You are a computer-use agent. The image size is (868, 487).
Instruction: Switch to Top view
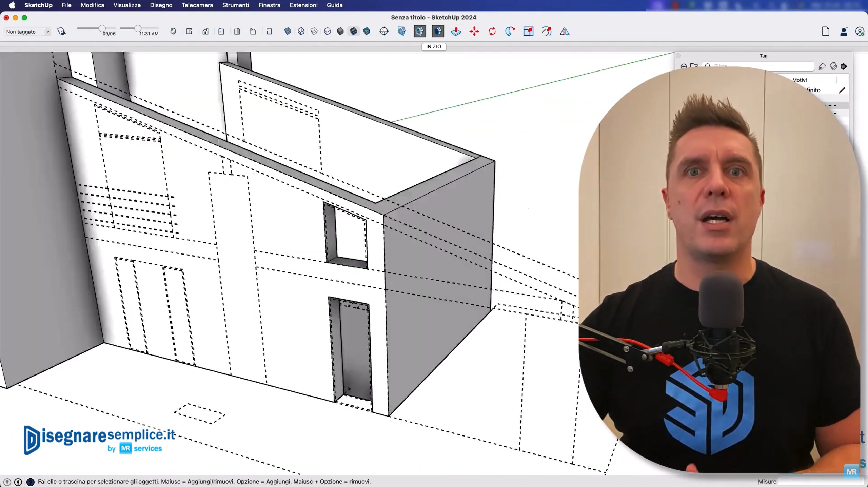coord(189,32)
